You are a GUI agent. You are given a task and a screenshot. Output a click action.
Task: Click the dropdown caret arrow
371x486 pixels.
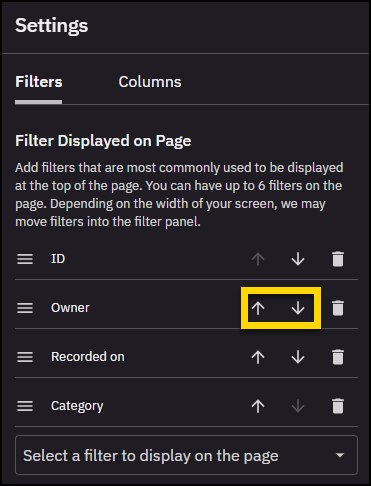(340, 455)
